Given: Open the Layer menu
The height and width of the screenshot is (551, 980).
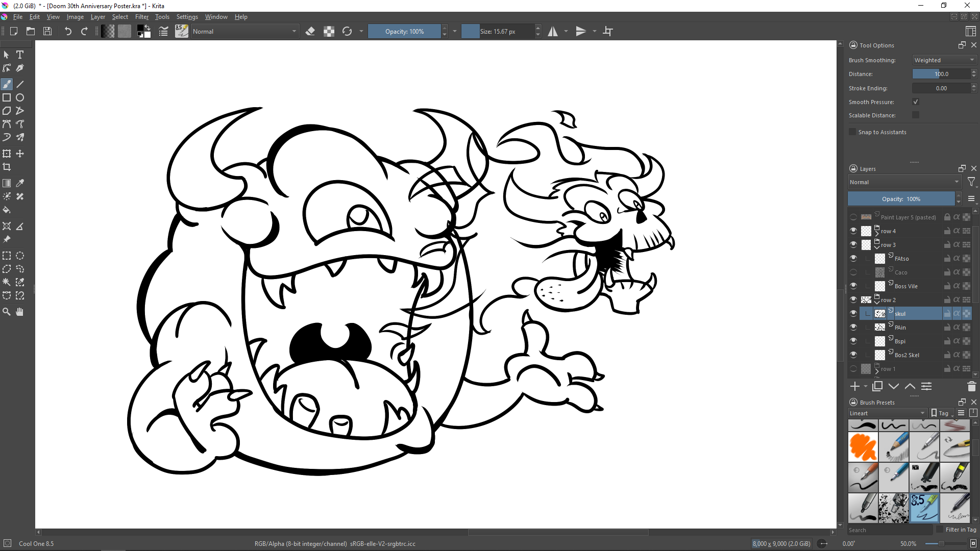Looking at the screenshot, I should coord(97,17).
